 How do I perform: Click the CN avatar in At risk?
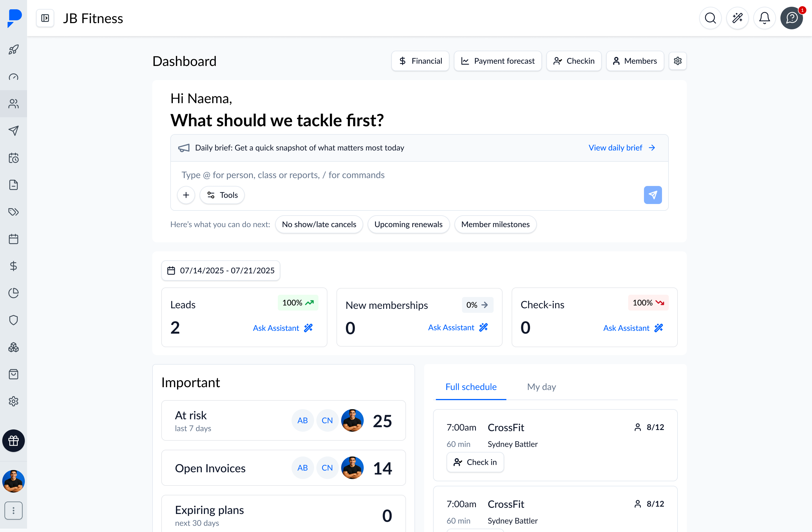(x=327, y=420)
